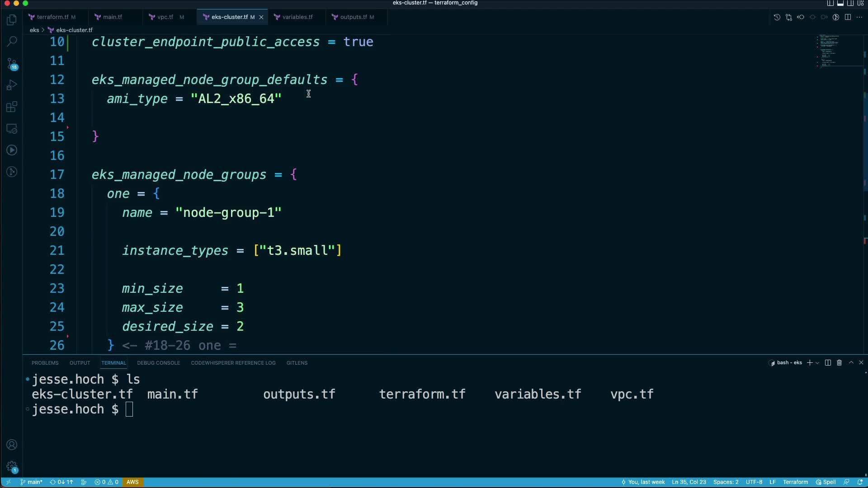868x488 pixels.
Task: Maximize terminal panel with chevron up
Action: 851,363
